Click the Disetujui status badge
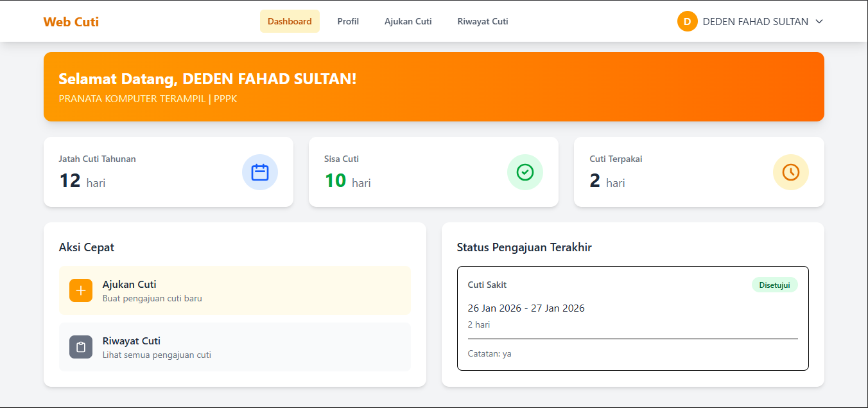The image size is (868, 408). [774, 285]
